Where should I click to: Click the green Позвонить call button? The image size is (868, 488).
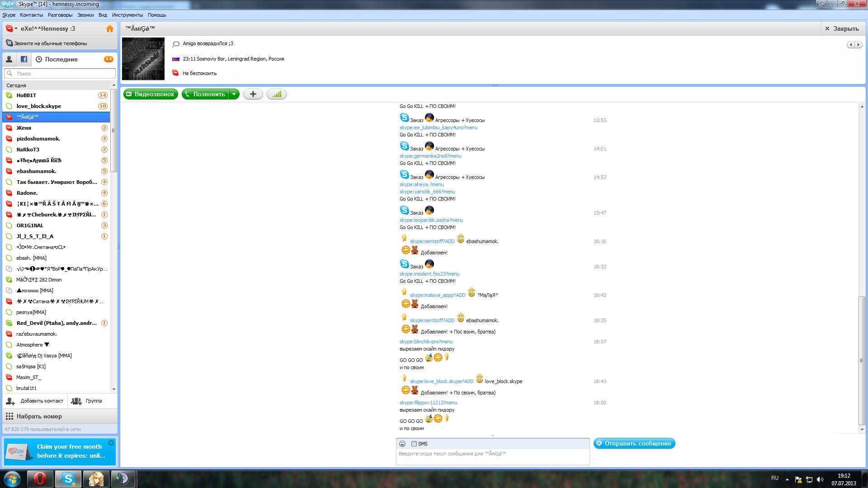[205, 94]
